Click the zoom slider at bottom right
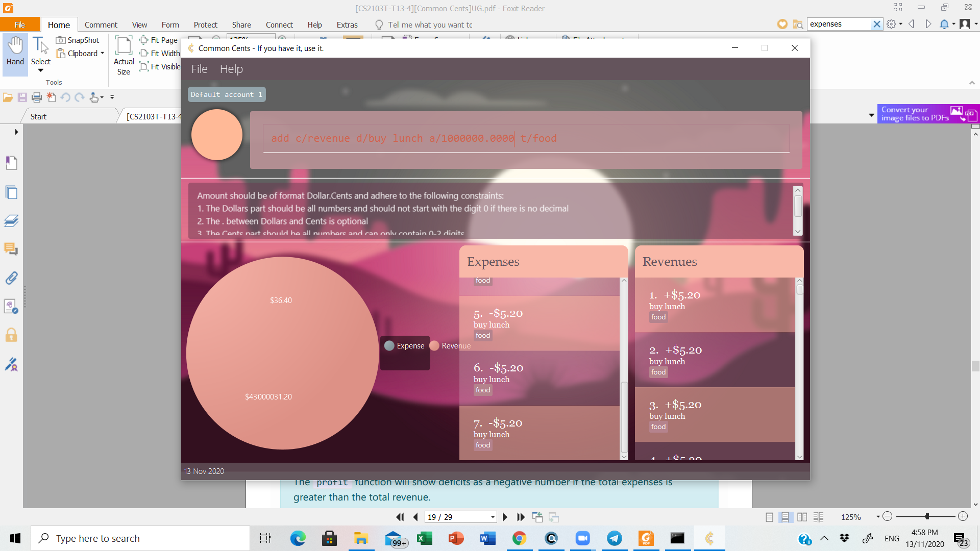Screen dimensions: 980x551 (926, 516)
